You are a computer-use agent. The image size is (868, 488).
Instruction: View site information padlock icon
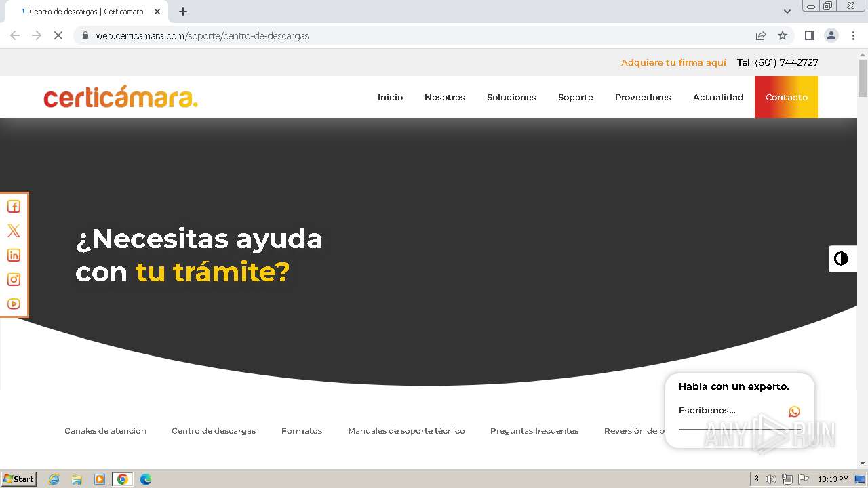85,35
